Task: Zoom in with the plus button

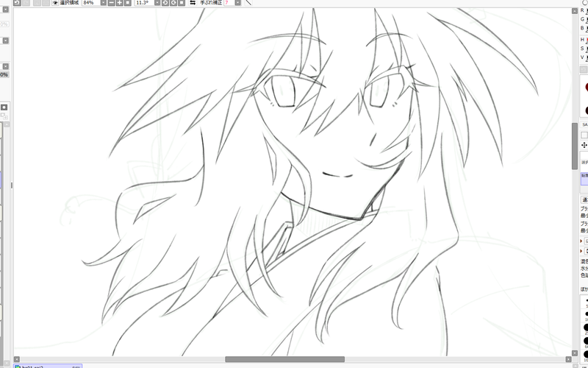Action: point(119,2)
